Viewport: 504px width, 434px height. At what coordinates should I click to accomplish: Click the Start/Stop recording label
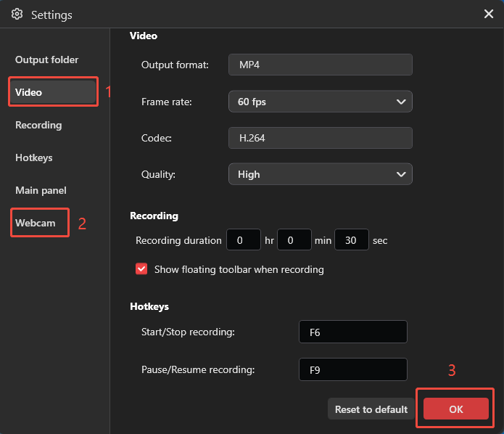(x=188, y=332)
